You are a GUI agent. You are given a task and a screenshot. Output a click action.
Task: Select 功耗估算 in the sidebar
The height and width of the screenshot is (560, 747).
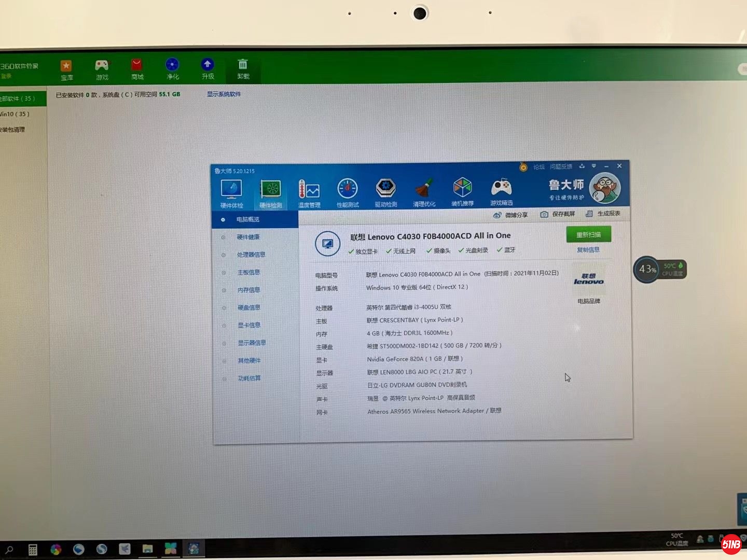click(x=249, y=378)
